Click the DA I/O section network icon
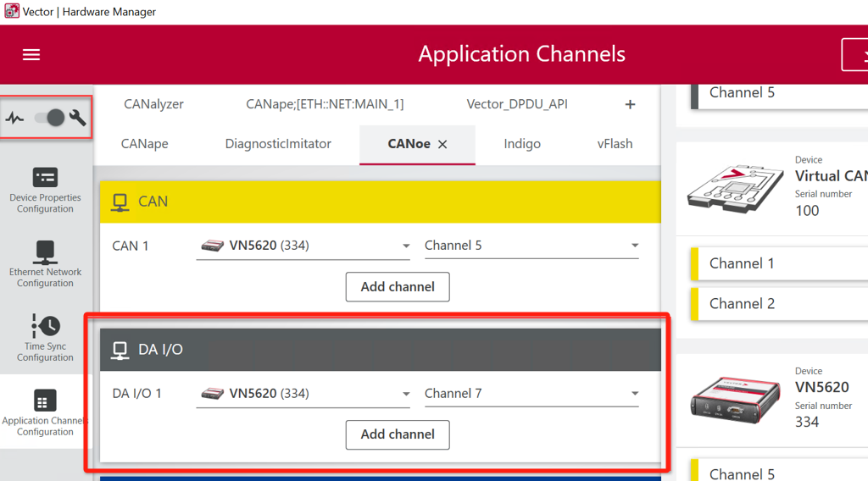Image resolution: width=868 pixels, height=481 pixels. (120, 350)
